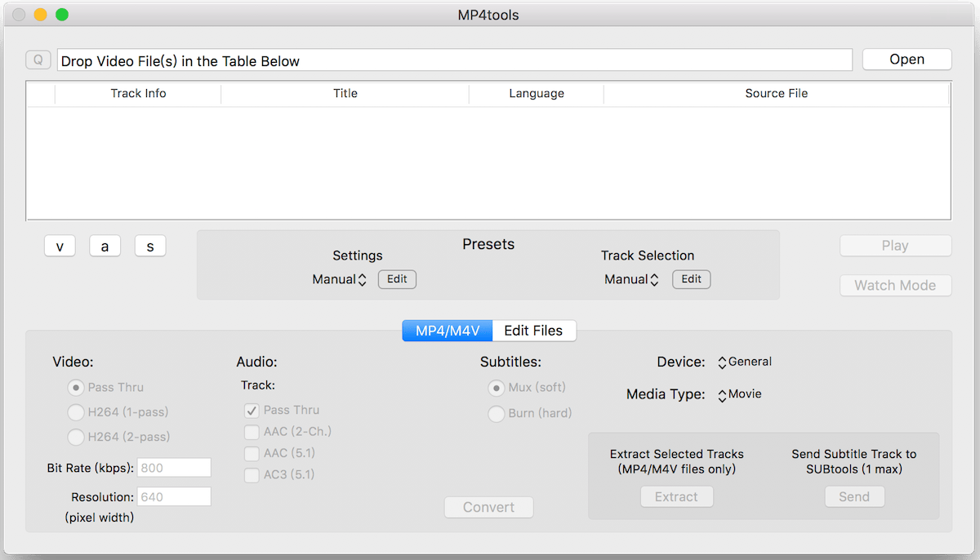The height and width of the screenshot is (560, 980).
Task: Click the 'a' audio track button
Action: pyautogui.click(x=105, y=247)
